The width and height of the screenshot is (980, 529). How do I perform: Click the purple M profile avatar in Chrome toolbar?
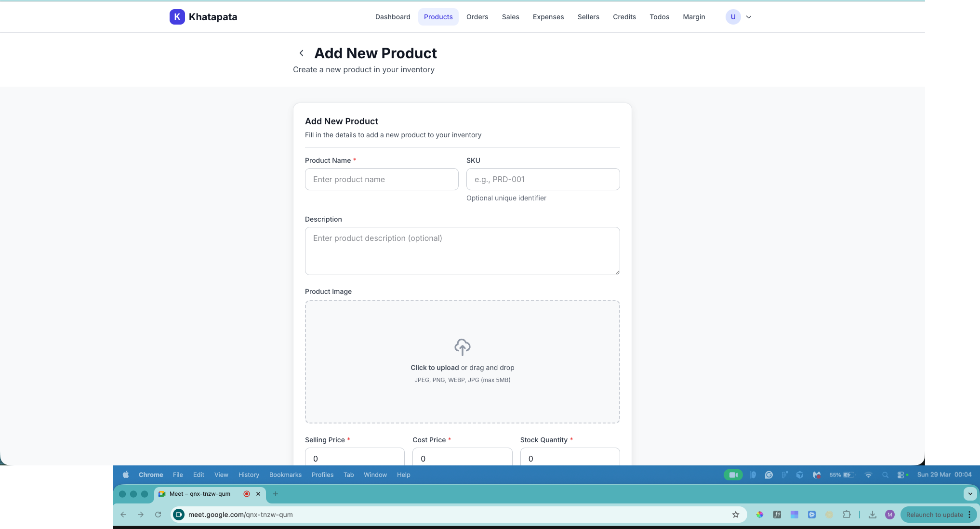point(890,515)
